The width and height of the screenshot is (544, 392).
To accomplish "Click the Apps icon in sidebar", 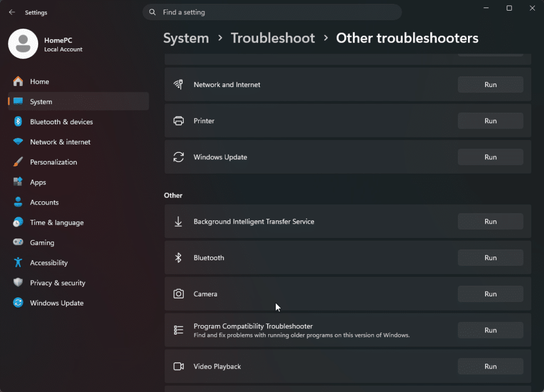I will coord(18,182).
